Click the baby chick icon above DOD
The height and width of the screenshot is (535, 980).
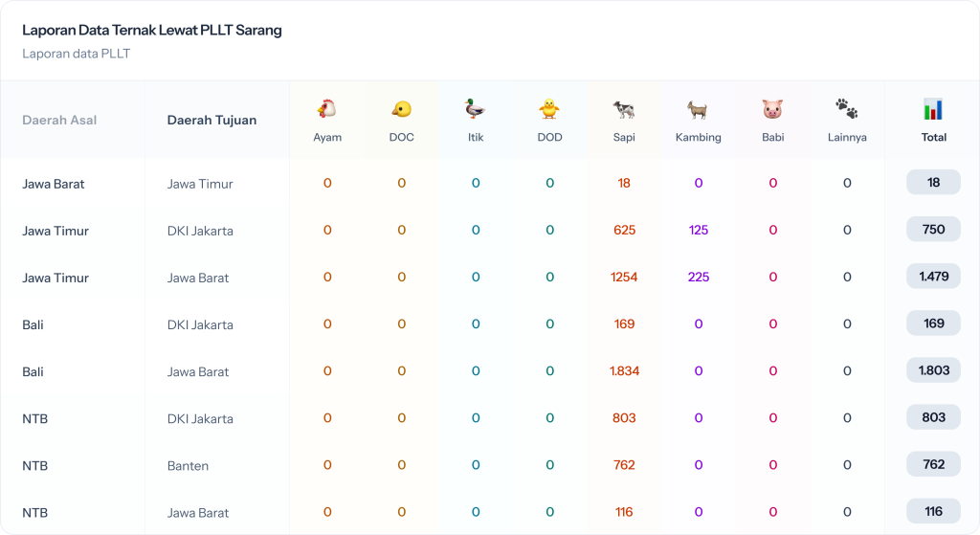pyautogui.click(x=549, y=109)
